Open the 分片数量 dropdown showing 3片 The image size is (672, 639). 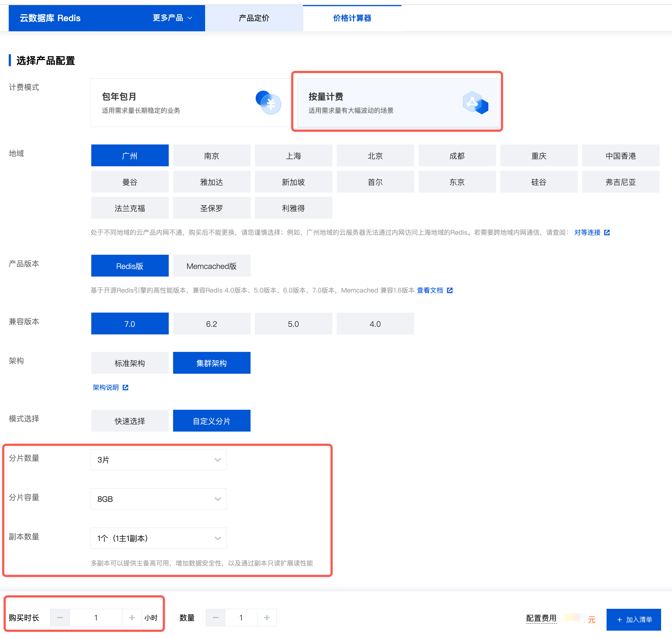pyautogui.click(x=159, y=460)
